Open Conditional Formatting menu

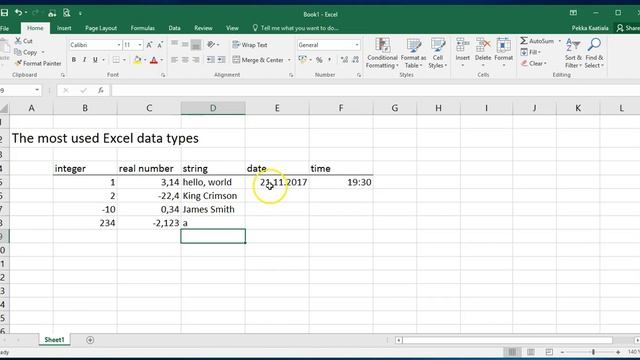click(x=382, y=53)
